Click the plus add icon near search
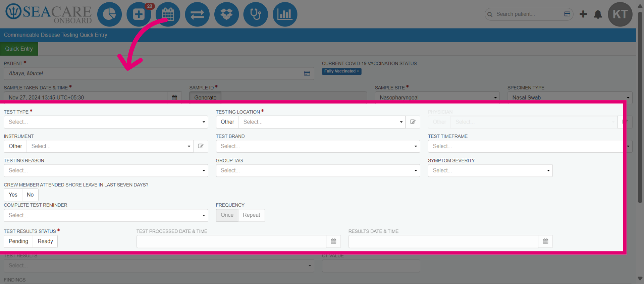Image resolution: width=644 pixels, height=284 pixels. coord(583,14)
